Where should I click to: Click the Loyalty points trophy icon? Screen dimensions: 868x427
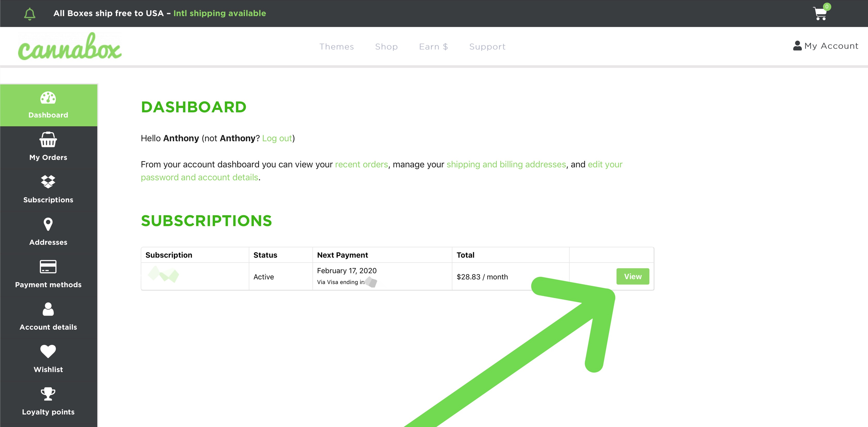tap(48, 394)
